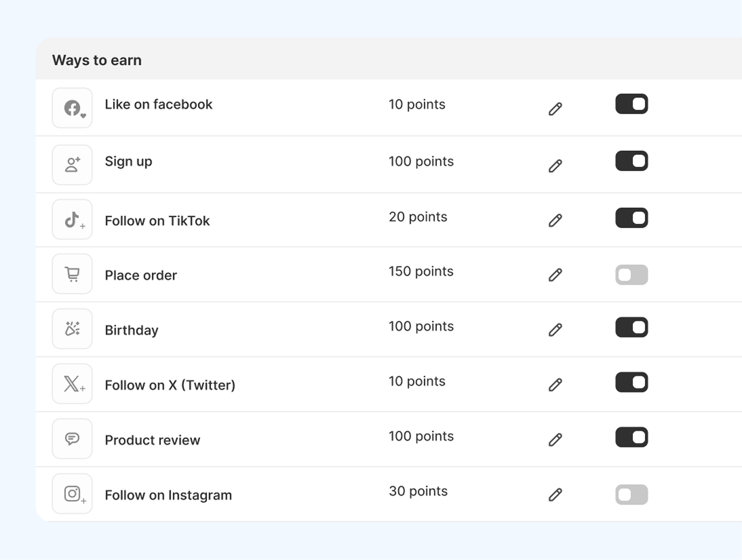Click the Sign up person icon

(x=72, y=165)
